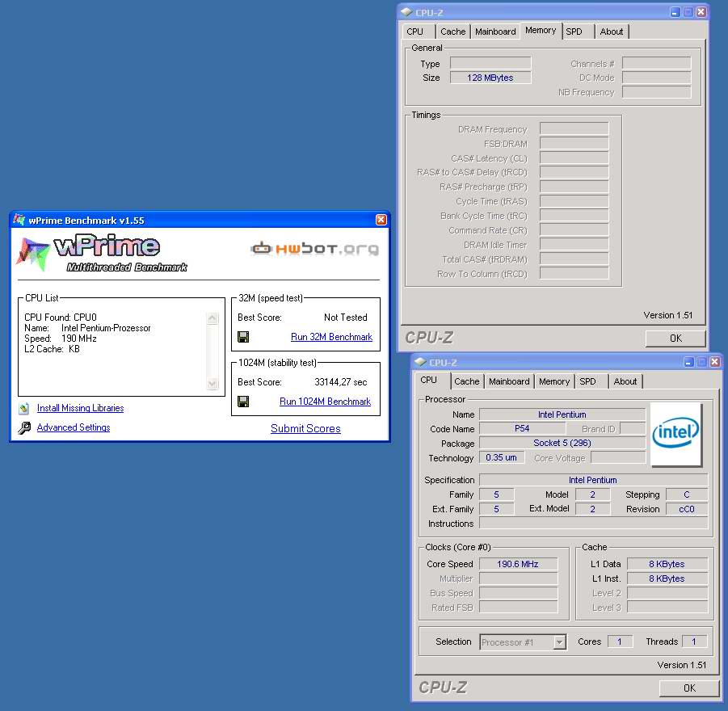Open Install Missing Libraries link

tap(80, 408)
